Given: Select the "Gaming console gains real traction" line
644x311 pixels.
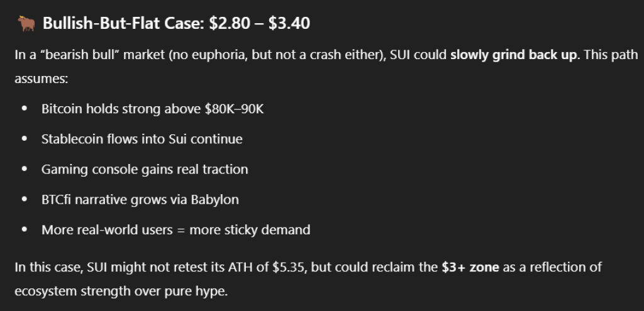Looking at the screenshot, I should point(145,169).
